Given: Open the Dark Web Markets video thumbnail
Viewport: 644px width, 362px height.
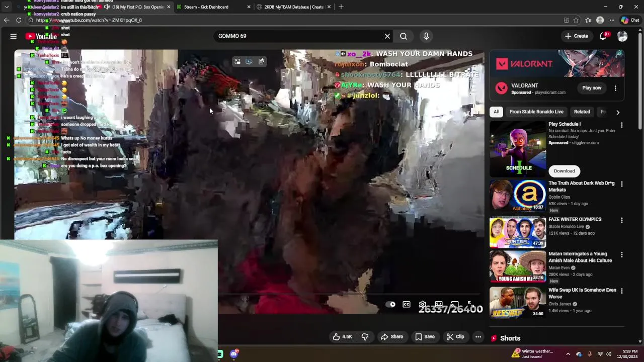Looking at the screenshot, I should (518, 196).
